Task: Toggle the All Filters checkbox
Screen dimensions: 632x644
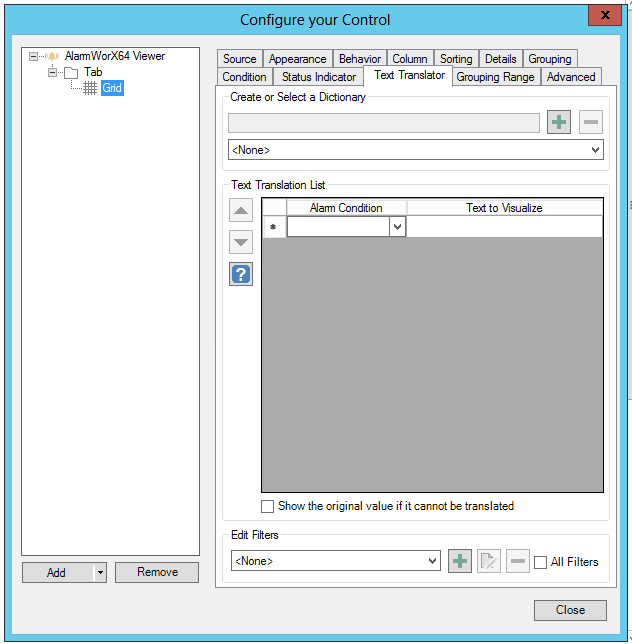Action: click(x=541, y=562)
